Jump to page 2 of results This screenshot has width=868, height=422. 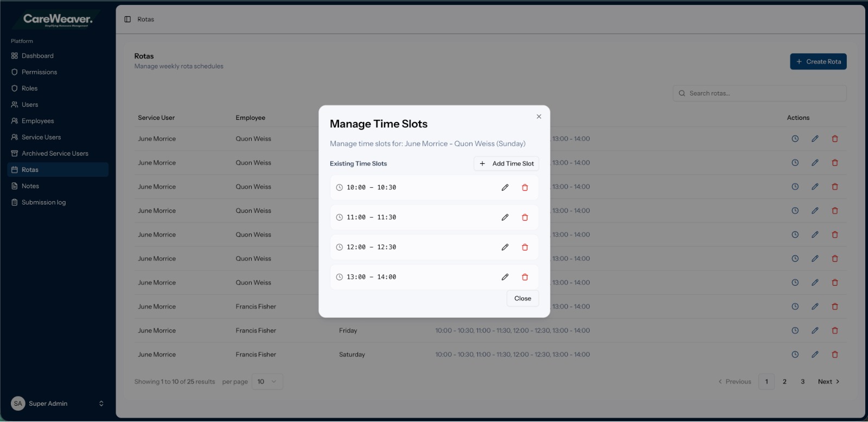click(784, 382)
